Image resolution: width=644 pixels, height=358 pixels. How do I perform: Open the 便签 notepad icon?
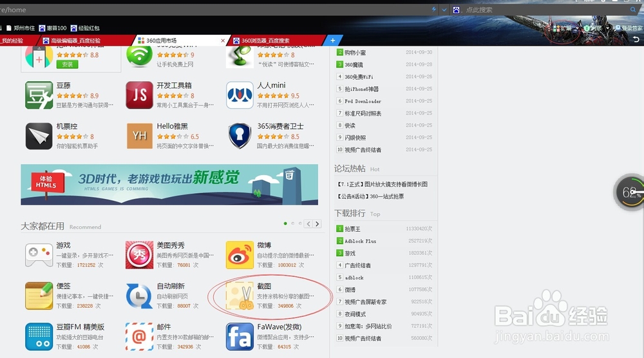39,296
